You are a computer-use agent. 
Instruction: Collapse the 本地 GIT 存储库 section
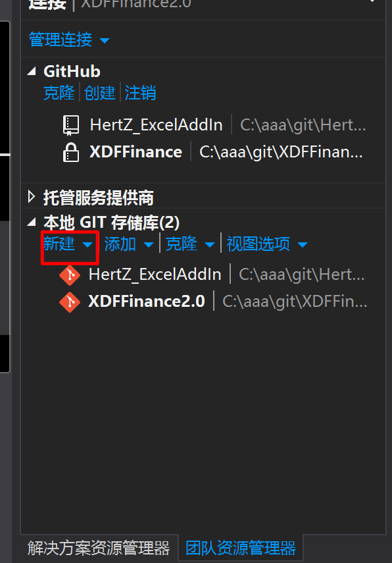pos(32,222)
